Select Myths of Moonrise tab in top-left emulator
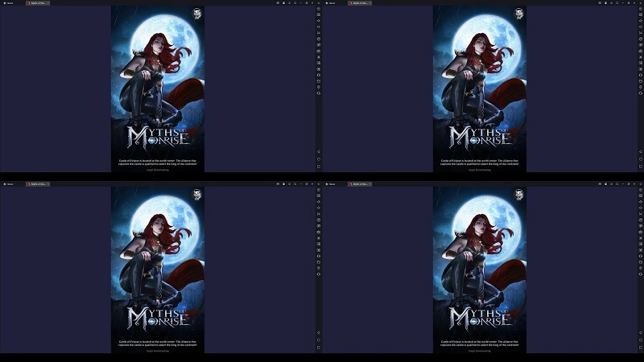The height and width of the screenshot is (362, 644). pos(36,3)
